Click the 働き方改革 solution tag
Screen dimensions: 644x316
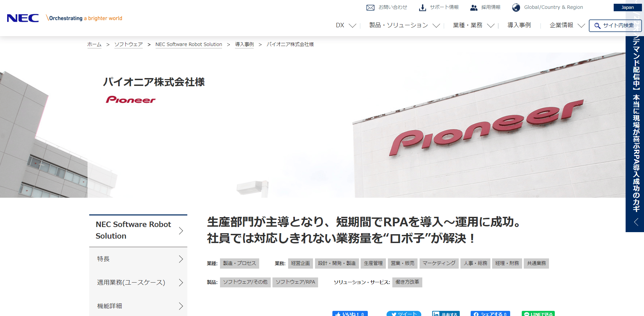[407, 282]
